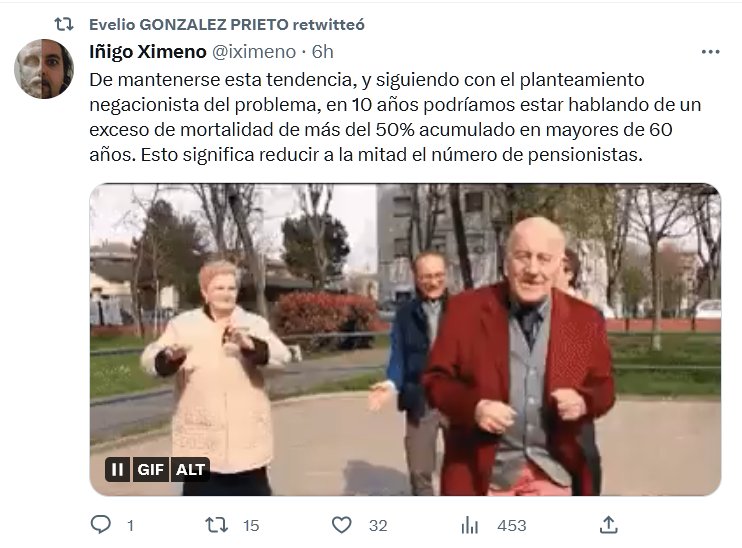This screenshot has width=742, height=548.
Task: Open Iñigo Ximeno display name link
Action: pyautogui.click(x=148, y=52)
